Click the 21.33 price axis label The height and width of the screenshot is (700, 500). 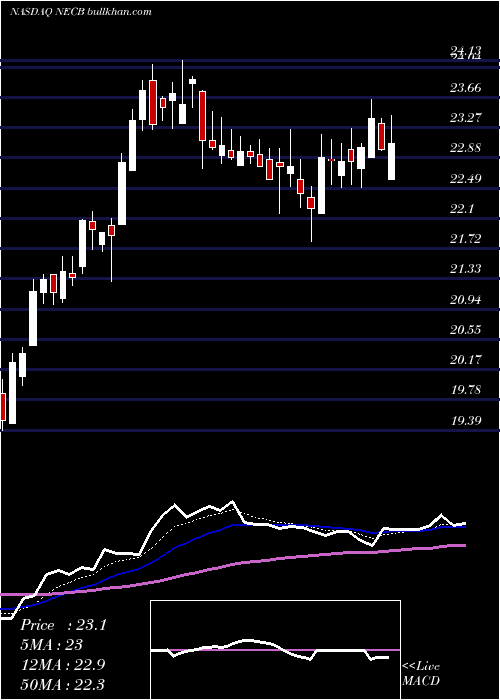click(x=466, y=269)
